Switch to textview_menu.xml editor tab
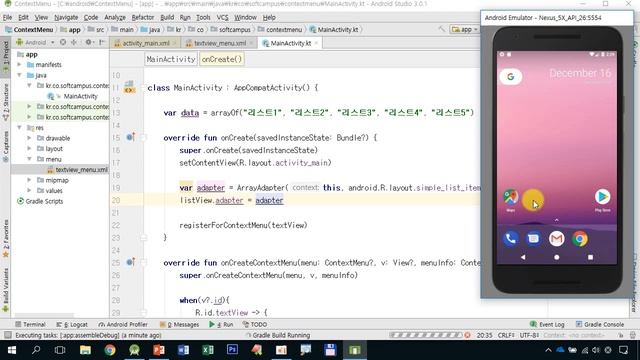Viewport: 640px width, 360px height. tap(220, 43)
